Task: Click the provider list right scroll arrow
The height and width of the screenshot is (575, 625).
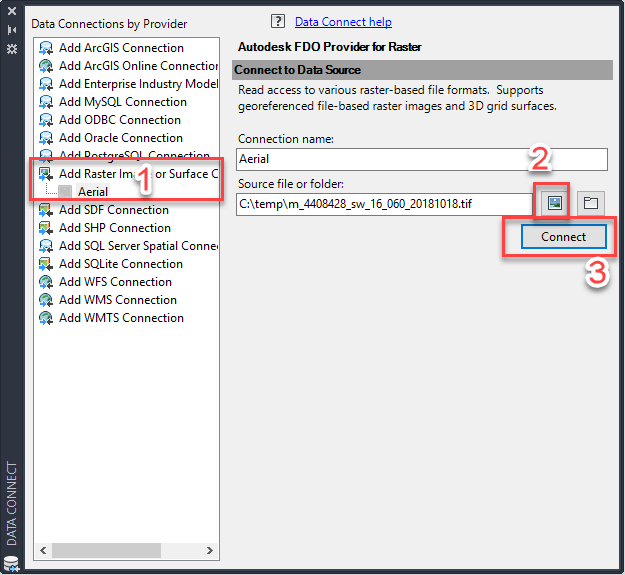Action: 210,550
